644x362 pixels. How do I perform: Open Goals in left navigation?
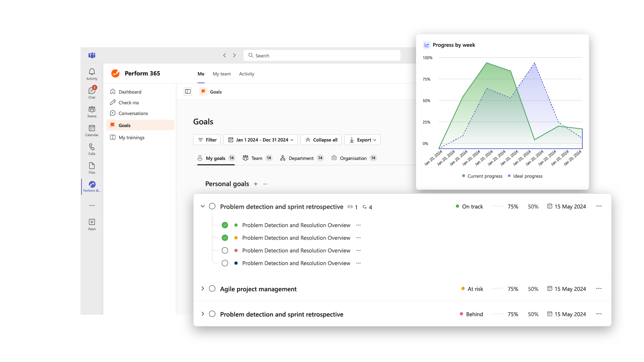coord(140,125)
